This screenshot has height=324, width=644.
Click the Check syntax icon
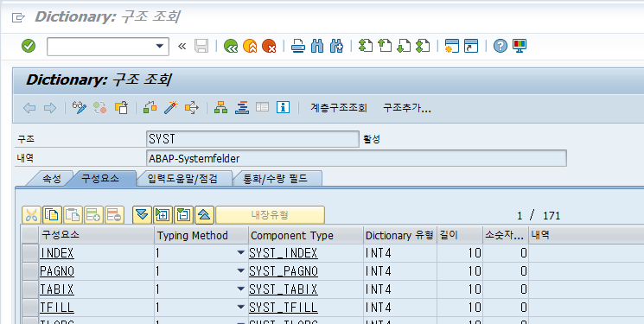pos(150,108)
